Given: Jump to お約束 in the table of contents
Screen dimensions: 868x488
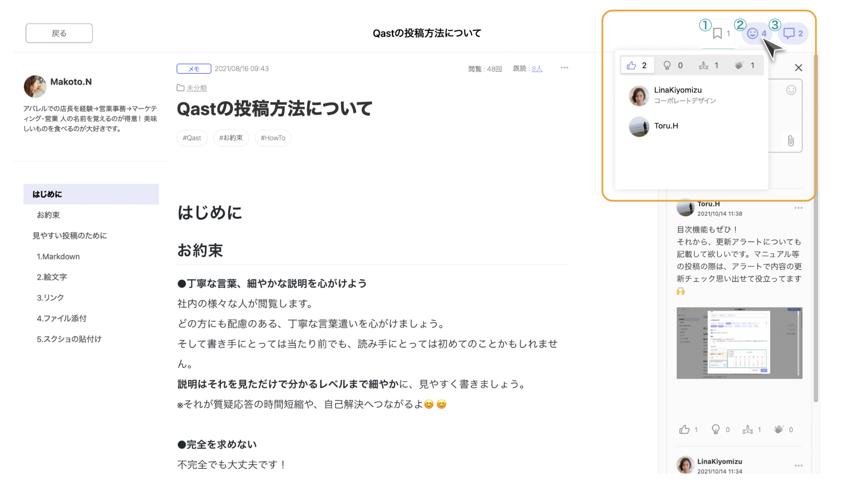Looking at the screenshot, I should coord(48,215).
